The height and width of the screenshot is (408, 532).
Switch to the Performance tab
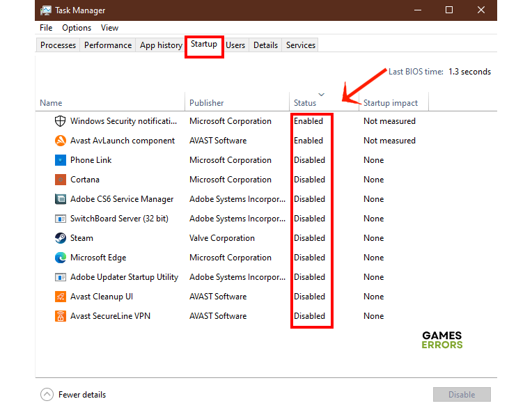click(108, 45)
